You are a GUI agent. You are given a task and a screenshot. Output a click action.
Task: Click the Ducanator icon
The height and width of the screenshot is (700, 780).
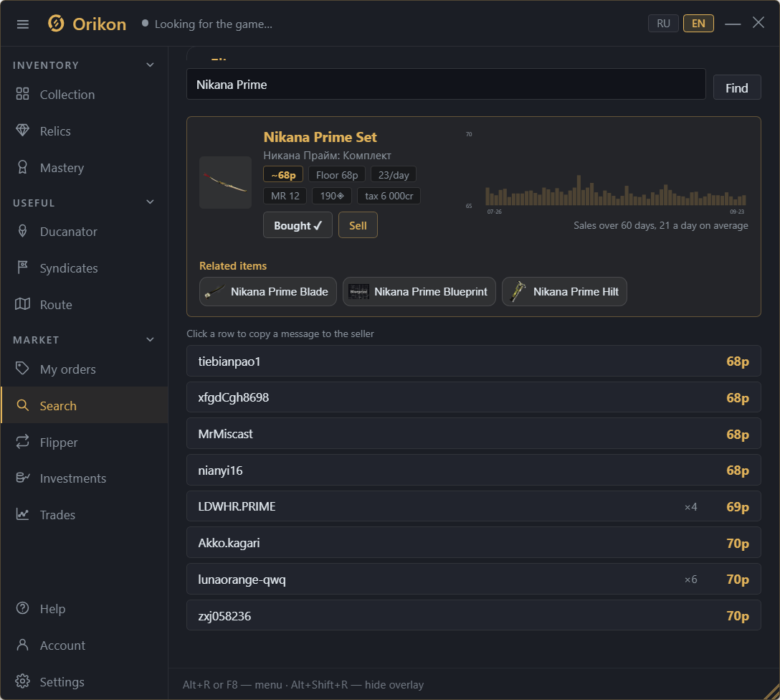(x=22, y=231)
